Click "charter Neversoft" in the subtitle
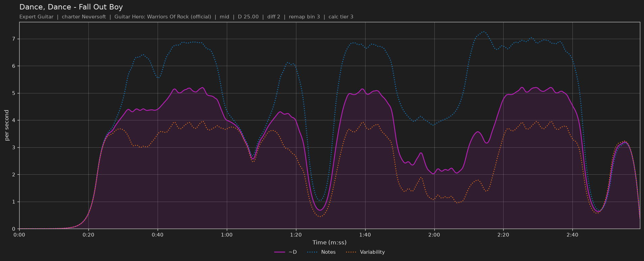 [x=84, y=17]
